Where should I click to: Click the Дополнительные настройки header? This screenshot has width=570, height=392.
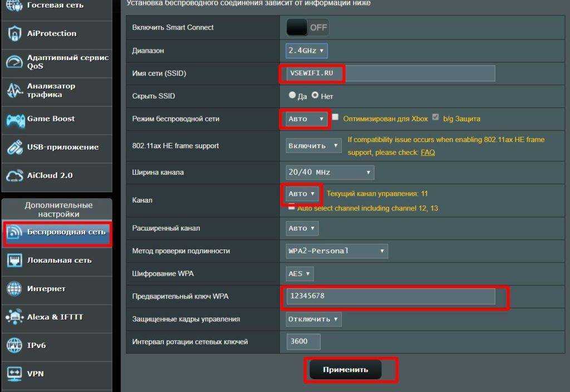[58, 209]
